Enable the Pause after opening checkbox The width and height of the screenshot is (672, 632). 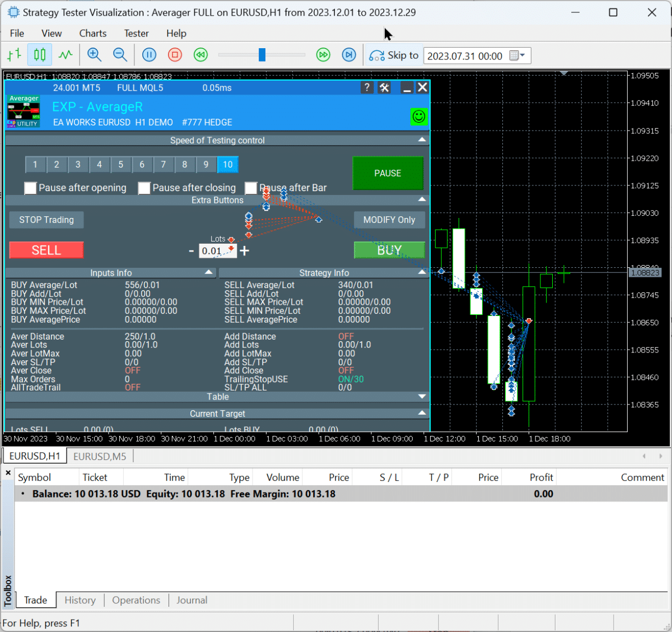point(31,188)
